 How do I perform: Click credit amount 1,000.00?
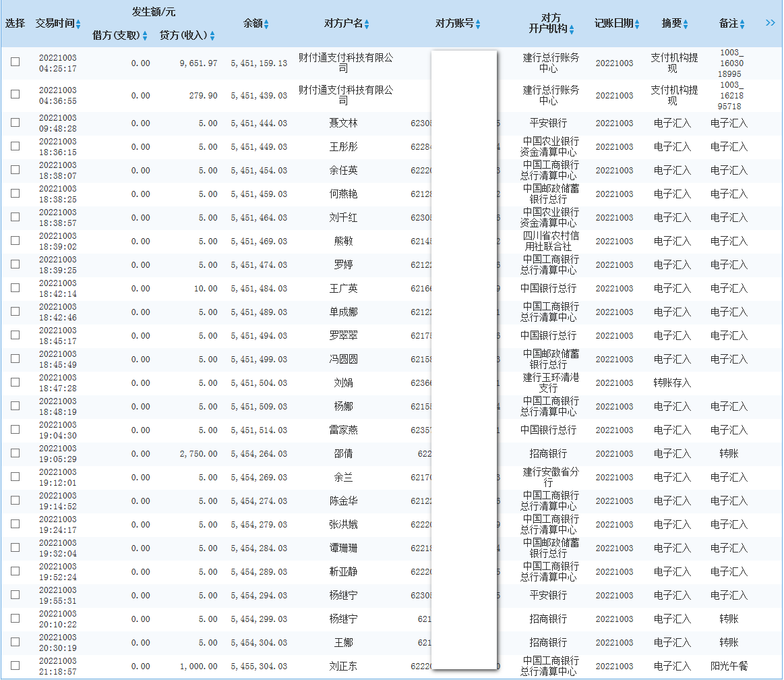pos(198,667)
